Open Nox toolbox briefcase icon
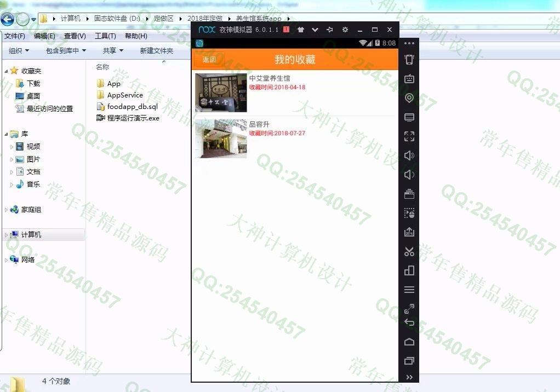 (x=409, y=194)
